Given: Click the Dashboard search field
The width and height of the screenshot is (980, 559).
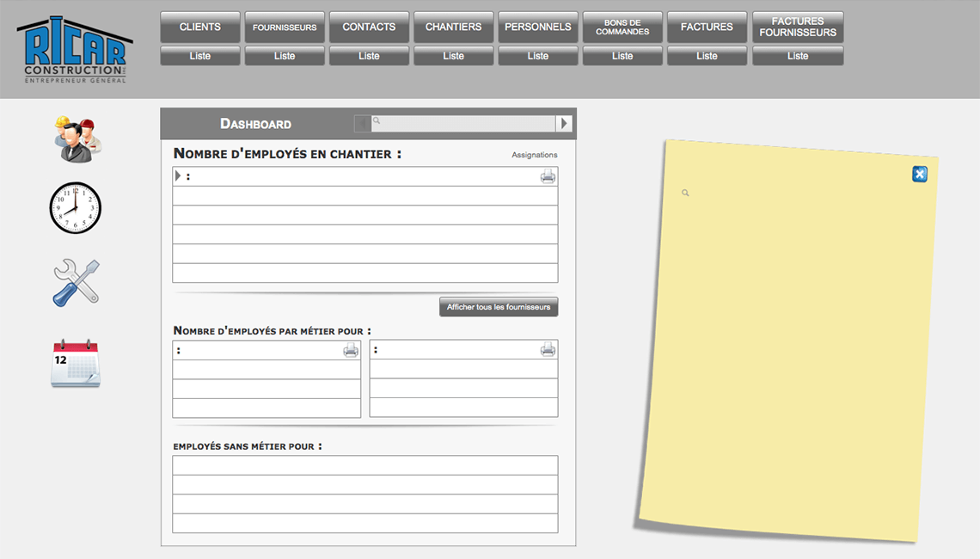Looking at the screenshot, I should pyautogui.click(x=463, y=123).
